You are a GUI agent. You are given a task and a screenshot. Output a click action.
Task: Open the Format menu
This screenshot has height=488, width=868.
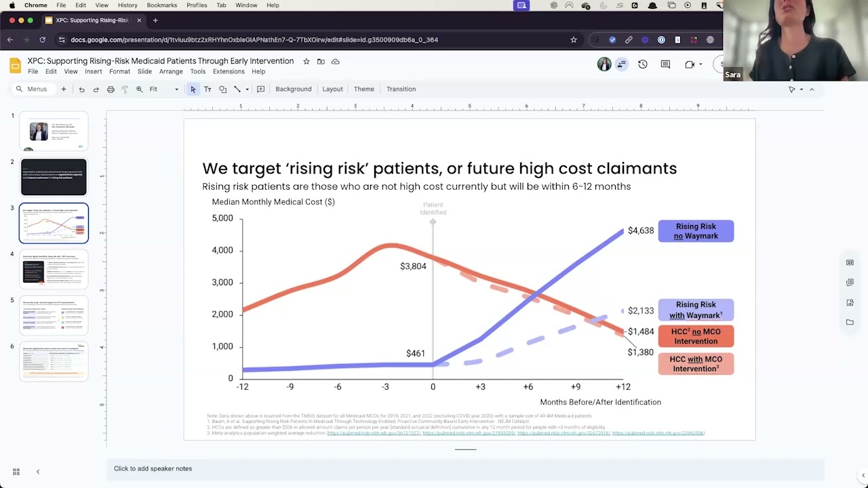[x=119, y=71]
